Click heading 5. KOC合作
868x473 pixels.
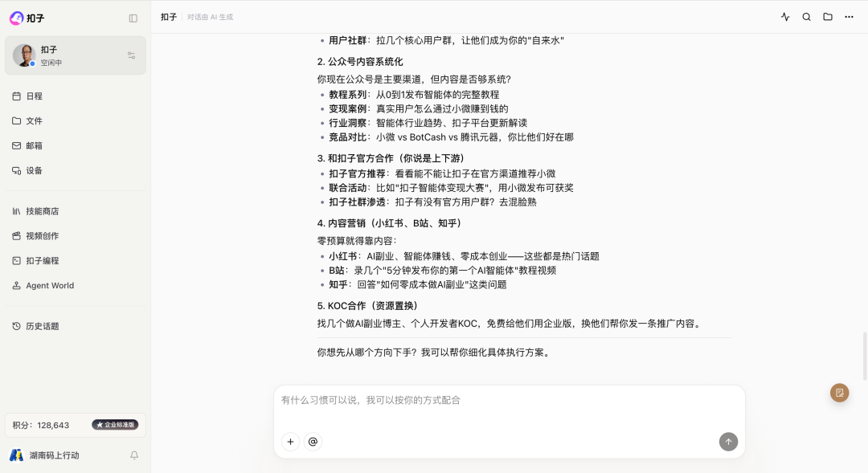(x=367, y=305)
